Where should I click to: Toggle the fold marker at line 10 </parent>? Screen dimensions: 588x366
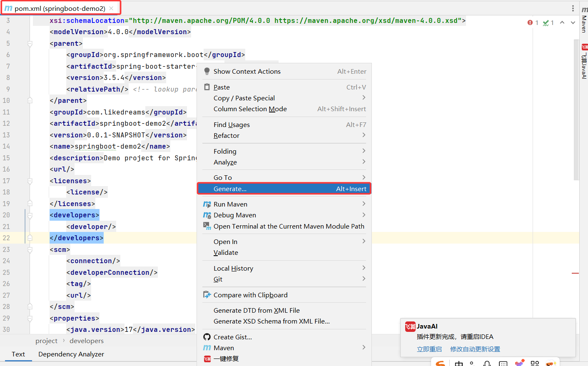30,100
